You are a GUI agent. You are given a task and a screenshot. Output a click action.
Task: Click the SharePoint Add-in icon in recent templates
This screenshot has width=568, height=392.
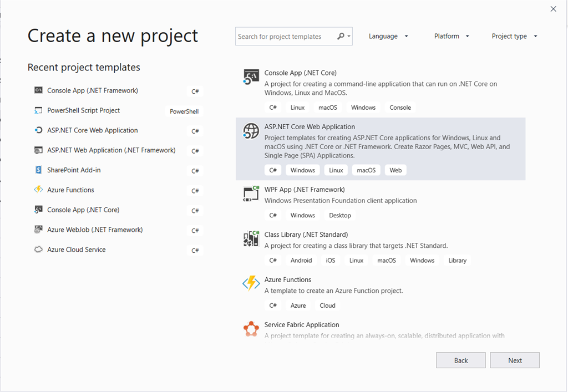click(x=38, y=170)
